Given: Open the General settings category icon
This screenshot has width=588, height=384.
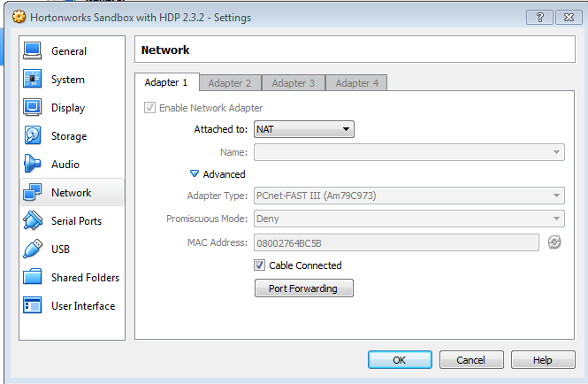Looking at the screenshot, I should [x=33, y=51].
